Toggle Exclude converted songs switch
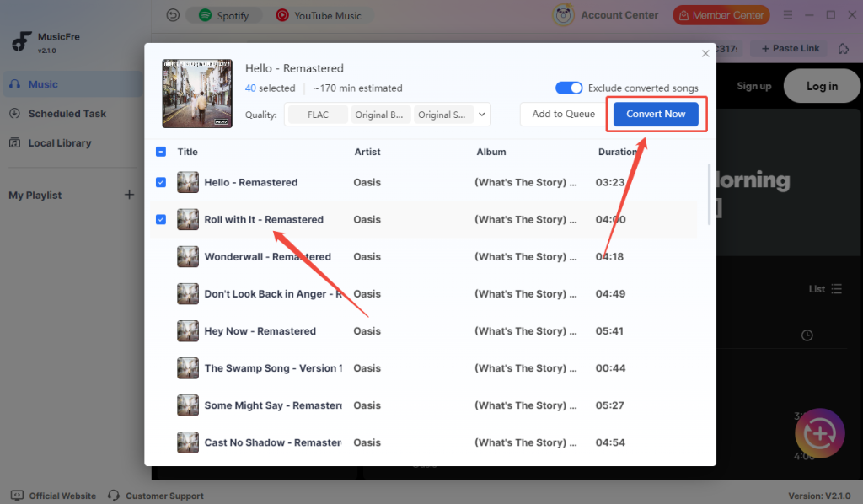Image resolution: width=863 pixels, height=504 pixels. point(569,88)
